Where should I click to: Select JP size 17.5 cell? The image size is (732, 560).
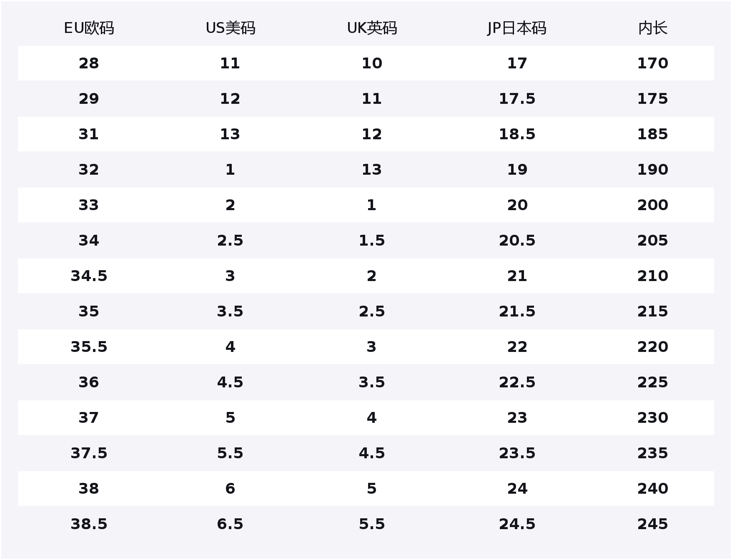click(x=517, y=99)
